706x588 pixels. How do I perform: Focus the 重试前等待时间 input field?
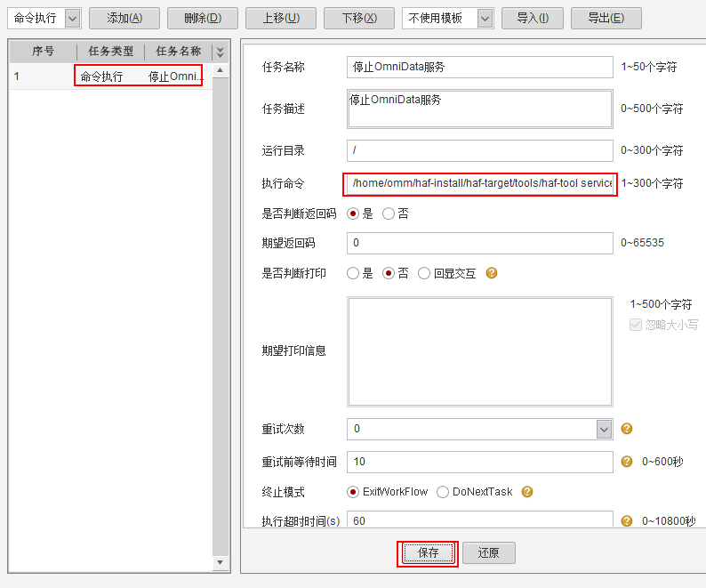[480, 462]
